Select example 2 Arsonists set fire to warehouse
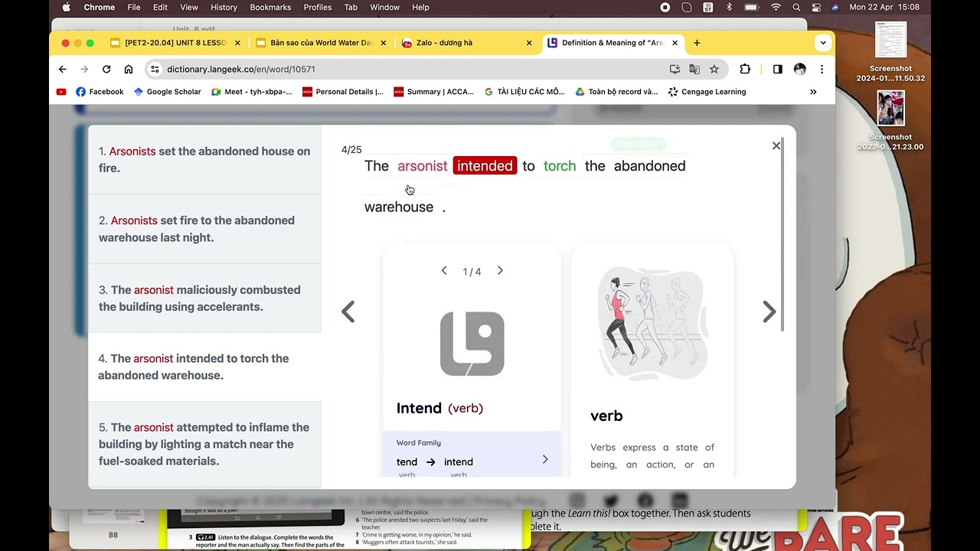The image size is (980, 551). tap(204, 229)
